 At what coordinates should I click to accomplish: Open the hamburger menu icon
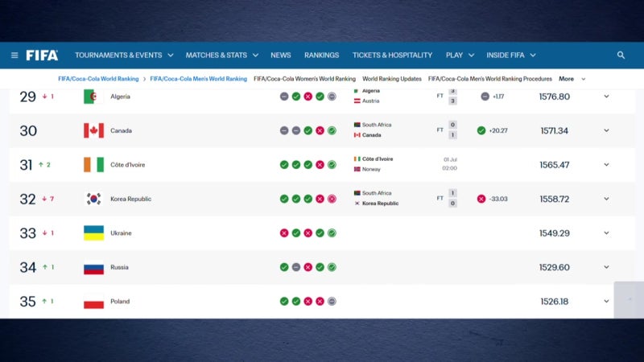14,55
